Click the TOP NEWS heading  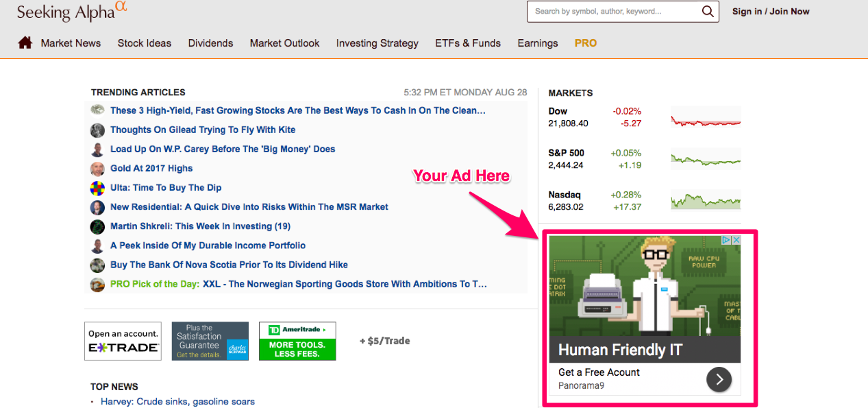point(114,386)
